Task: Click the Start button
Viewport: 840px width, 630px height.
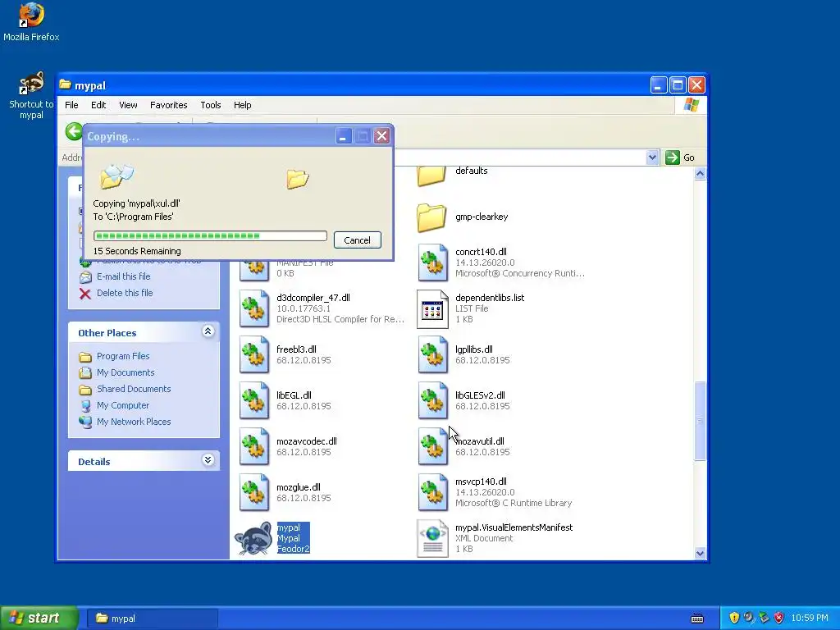Action: 39,618
